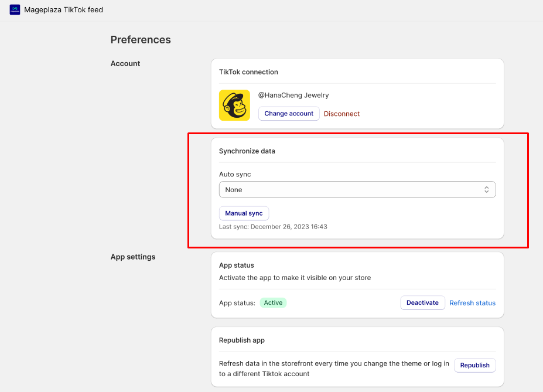Click the Last sync timestamp text

[273, 227]
